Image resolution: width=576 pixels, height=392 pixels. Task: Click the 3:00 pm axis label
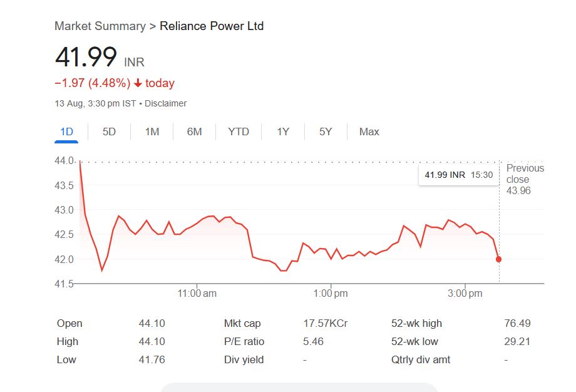click(466, 293)
